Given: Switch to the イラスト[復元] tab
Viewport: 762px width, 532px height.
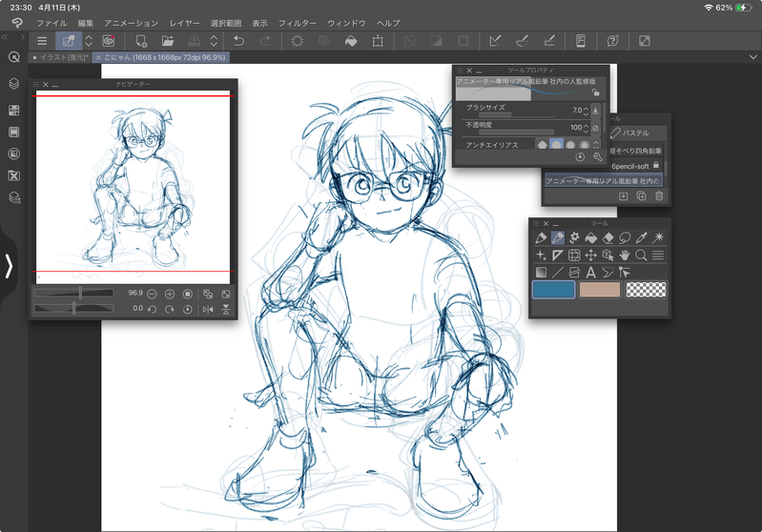Looking at the screenshot, I should (x=59, y=57).
